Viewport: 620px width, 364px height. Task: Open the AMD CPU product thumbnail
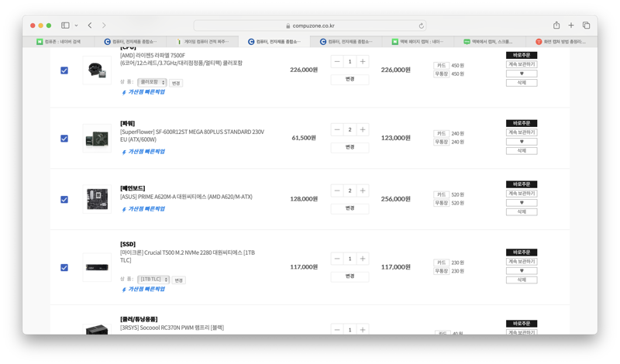pos(97,70)
